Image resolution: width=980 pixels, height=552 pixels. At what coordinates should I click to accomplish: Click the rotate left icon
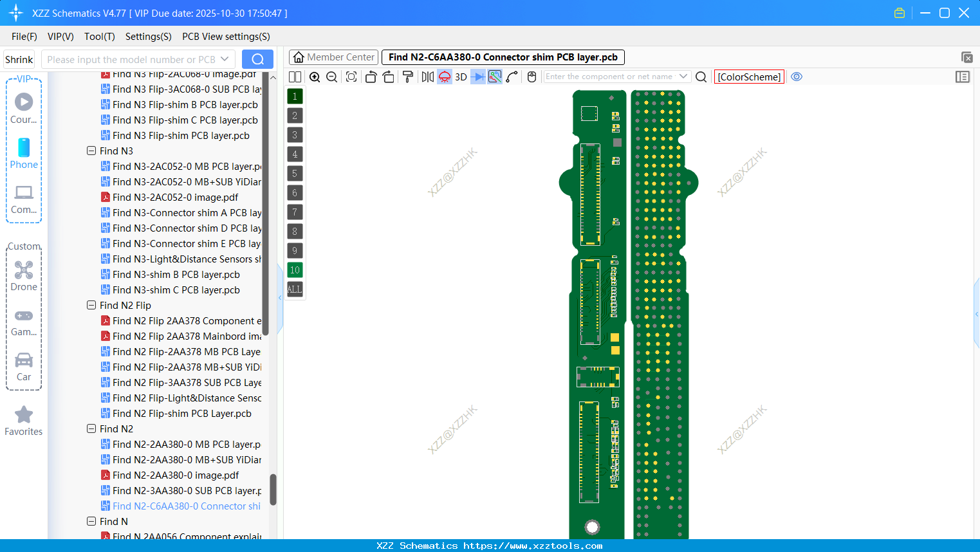click(x=371, y=77)
